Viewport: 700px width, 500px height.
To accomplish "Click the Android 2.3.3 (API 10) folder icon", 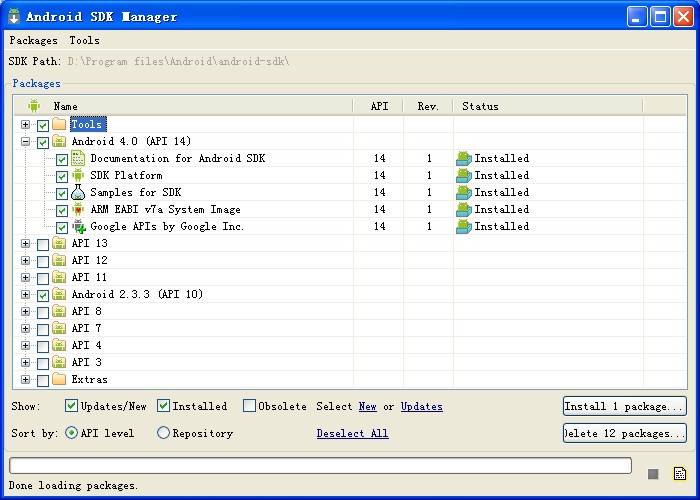I will pos(59,294).
